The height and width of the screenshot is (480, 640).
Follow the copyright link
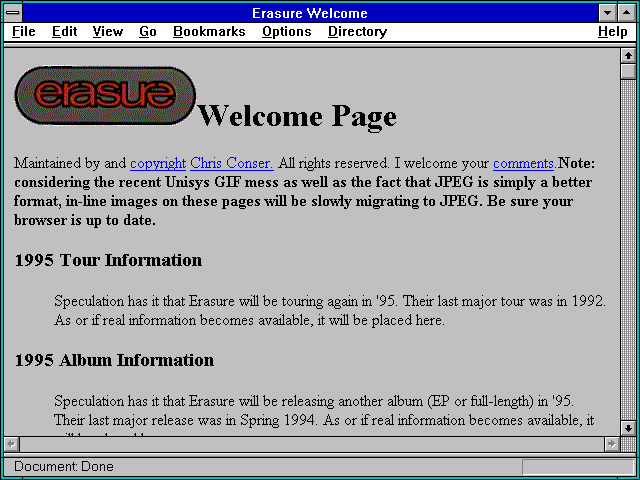[158, 163]
